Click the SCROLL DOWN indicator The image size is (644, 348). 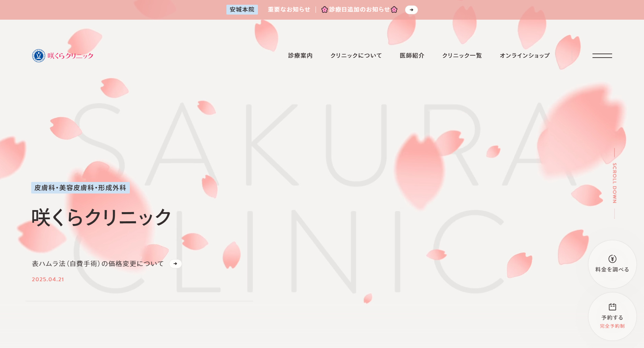pos(614,183)
